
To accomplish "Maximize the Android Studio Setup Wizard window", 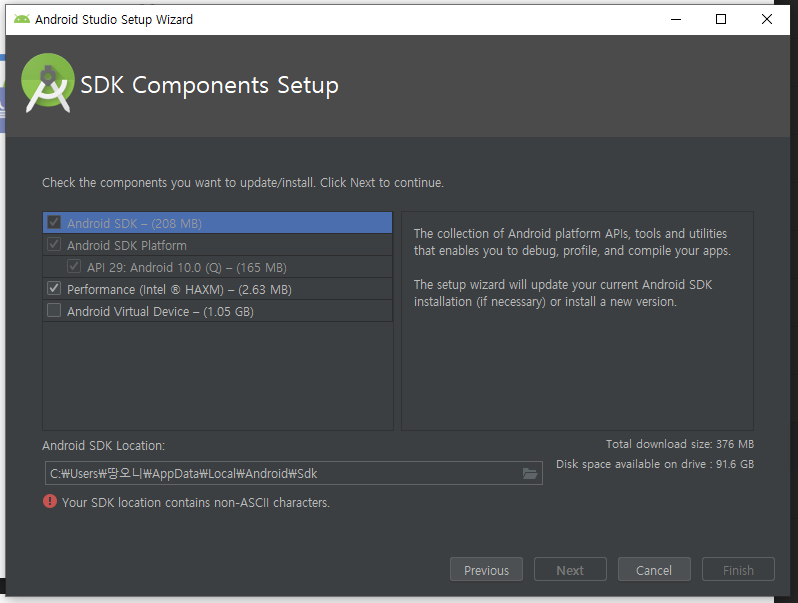I will coord(721,19).
